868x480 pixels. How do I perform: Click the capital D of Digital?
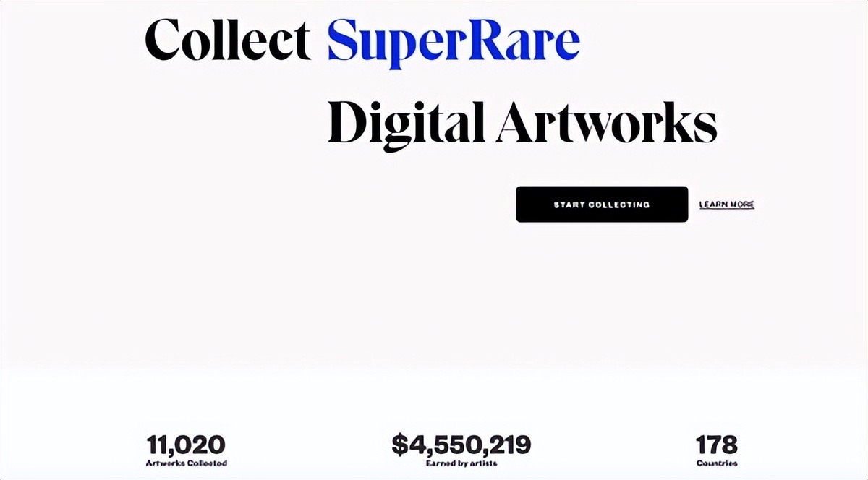tap(350, 123)
